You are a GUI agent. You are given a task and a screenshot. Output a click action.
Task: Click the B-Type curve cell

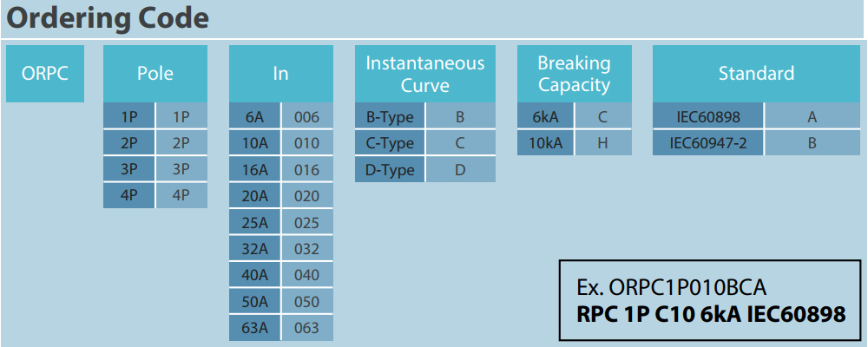pos(390,117)
